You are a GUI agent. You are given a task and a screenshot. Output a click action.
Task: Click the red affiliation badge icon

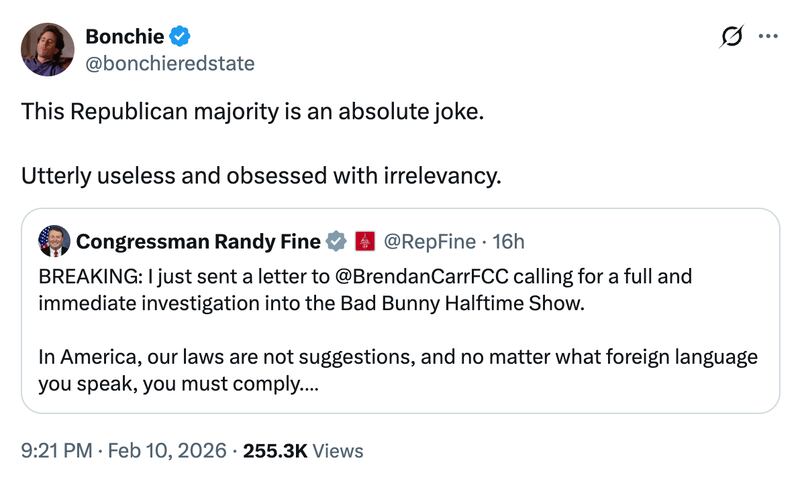(364, 241)
